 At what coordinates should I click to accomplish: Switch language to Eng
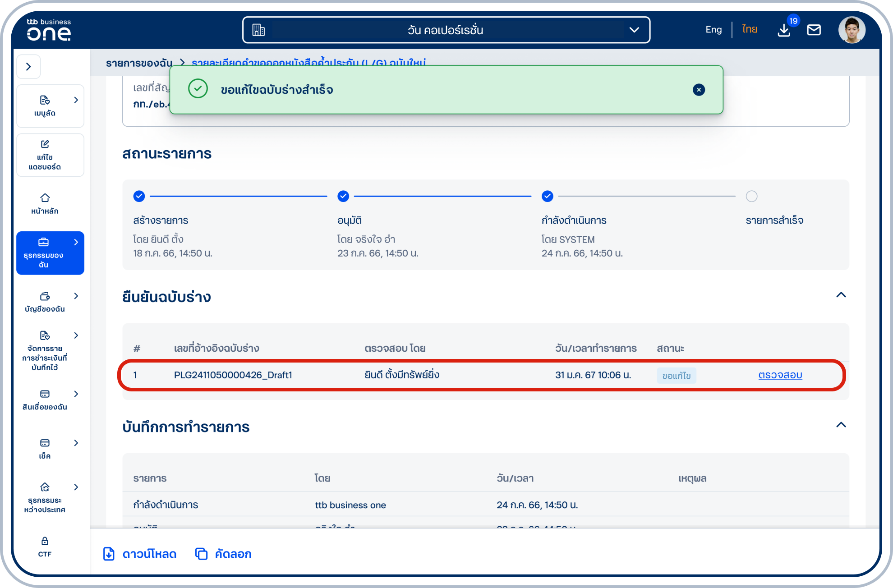pos(713,30)
